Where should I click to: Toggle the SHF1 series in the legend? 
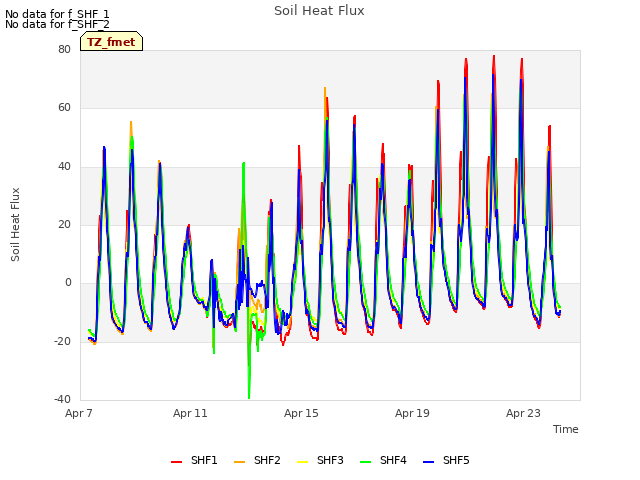194,460
